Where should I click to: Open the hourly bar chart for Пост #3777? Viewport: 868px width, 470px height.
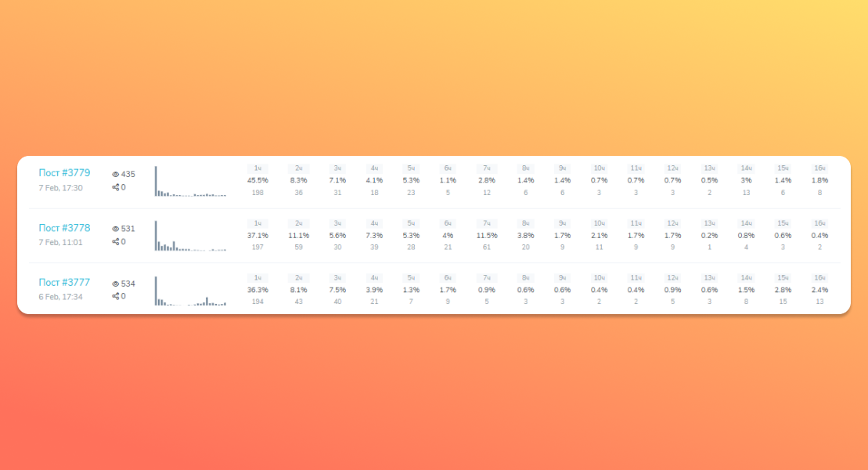coord(190,291)
